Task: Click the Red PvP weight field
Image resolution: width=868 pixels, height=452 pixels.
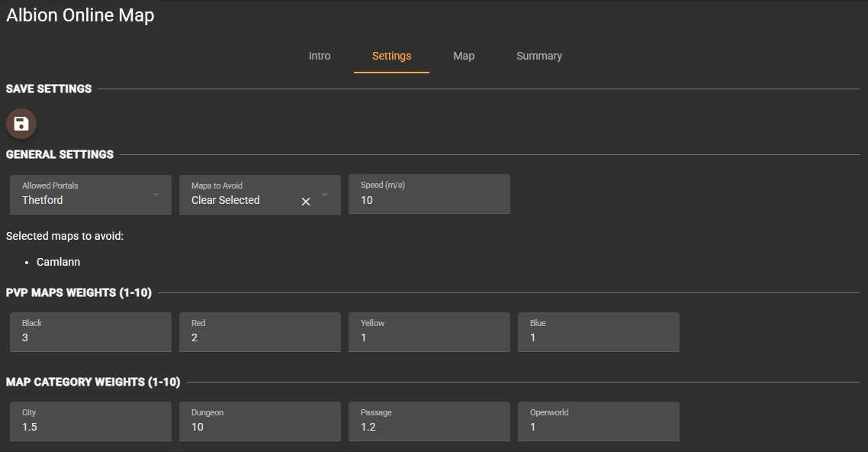Action: (x=259, y=337)
